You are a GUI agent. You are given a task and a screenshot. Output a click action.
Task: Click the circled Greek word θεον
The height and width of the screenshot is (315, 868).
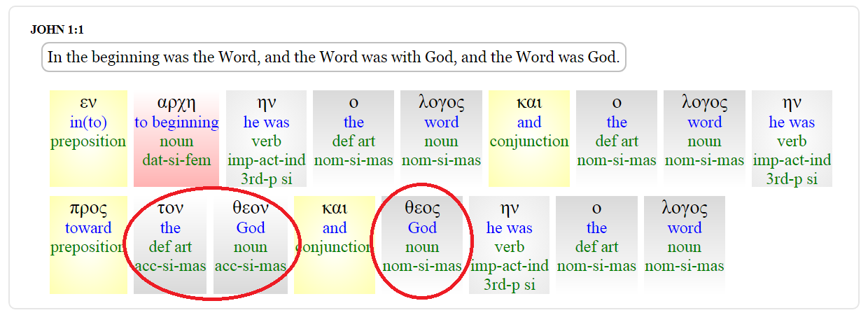coord(251,208)
